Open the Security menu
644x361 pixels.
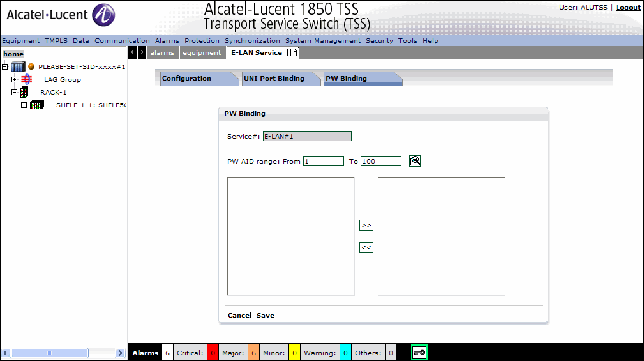pyautogui.click(x=379, y=40)
